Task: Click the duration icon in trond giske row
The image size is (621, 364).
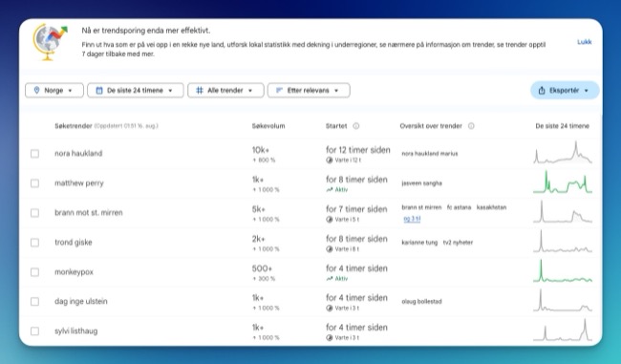Action: click(329, 249)
